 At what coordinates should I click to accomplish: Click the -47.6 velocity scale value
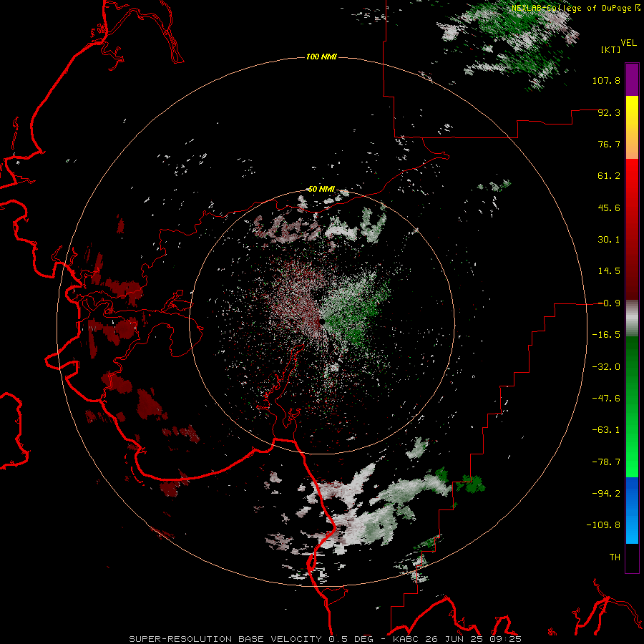click(606, 399)
